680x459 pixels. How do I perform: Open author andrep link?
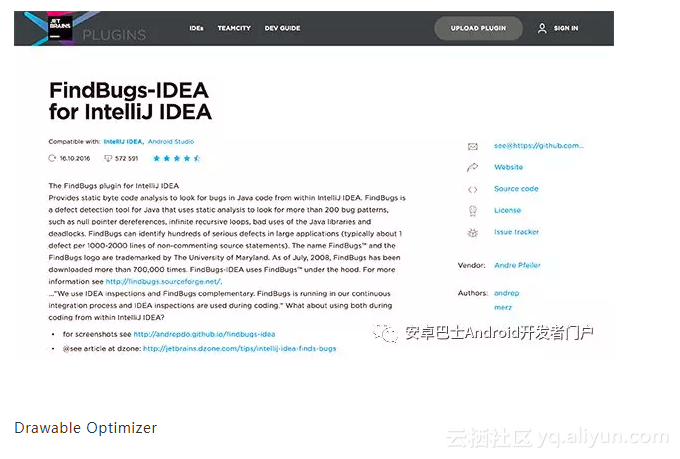507,293
